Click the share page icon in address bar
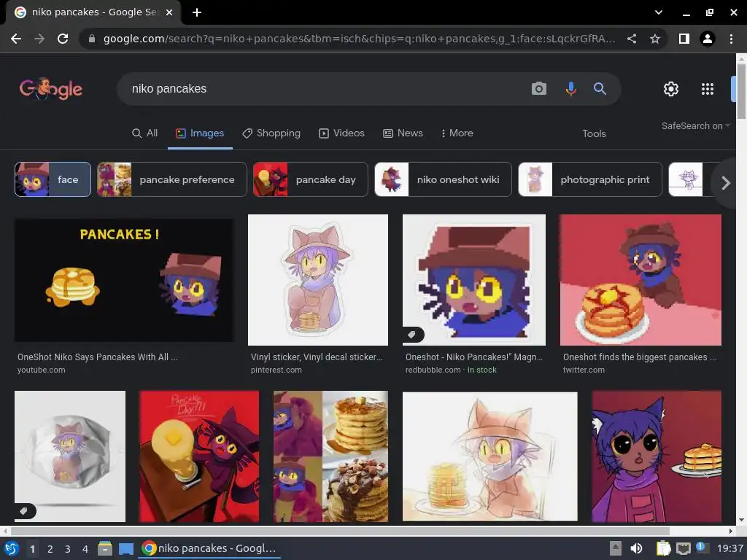This screenshot has height=560, width=747. tap(632, 39)
